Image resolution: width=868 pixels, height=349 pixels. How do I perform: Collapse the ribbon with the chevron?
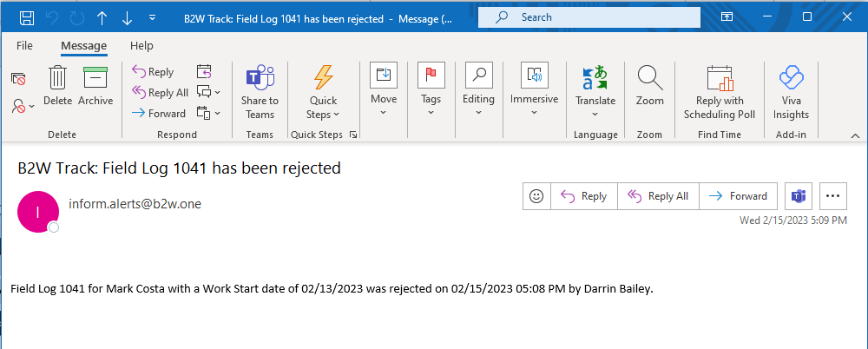855,135
